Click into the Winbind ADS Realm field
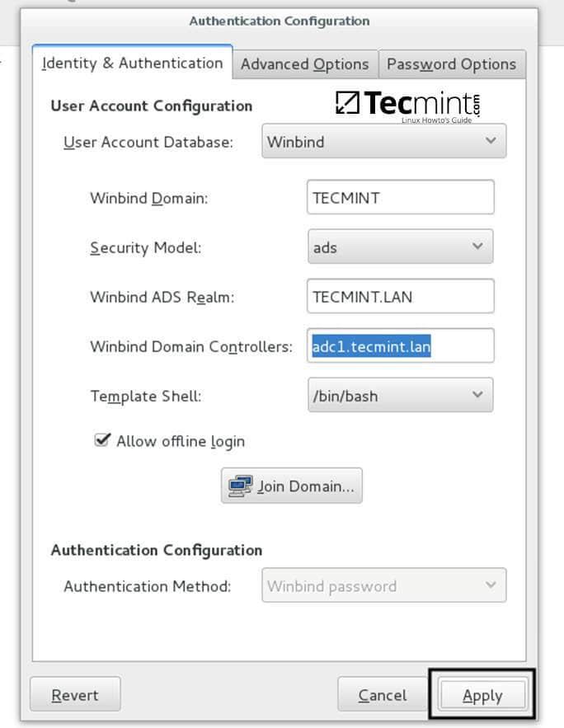 [400, 297]
